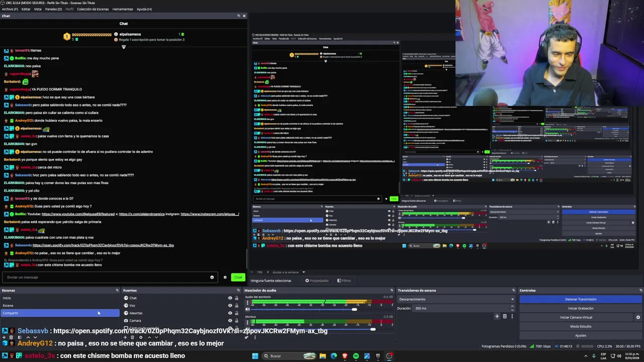The image size is (644, 362).
Task: Open audio mixer three-dot menu
Action: pyautogui.click(x=255, y=337)
